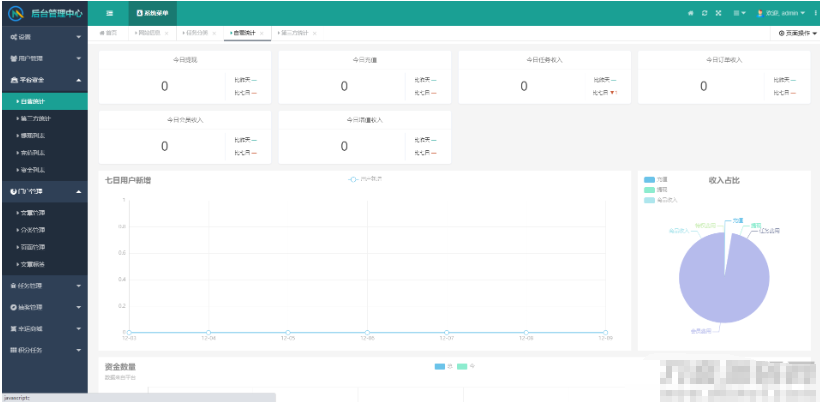
Task: Toggle the green series in pie legend
Action: pyautogui.click(x=649, y=189)
